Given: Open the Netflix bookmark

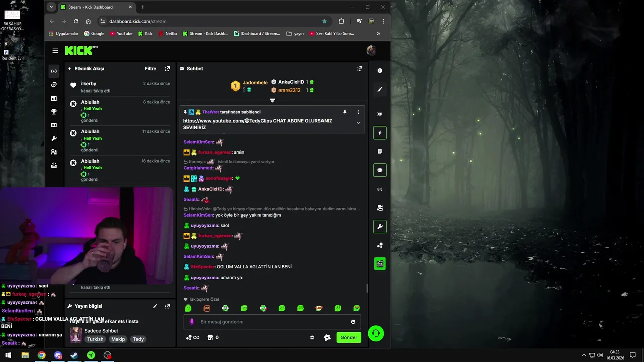Looking at the screenshot, I should tap(168, 34).
